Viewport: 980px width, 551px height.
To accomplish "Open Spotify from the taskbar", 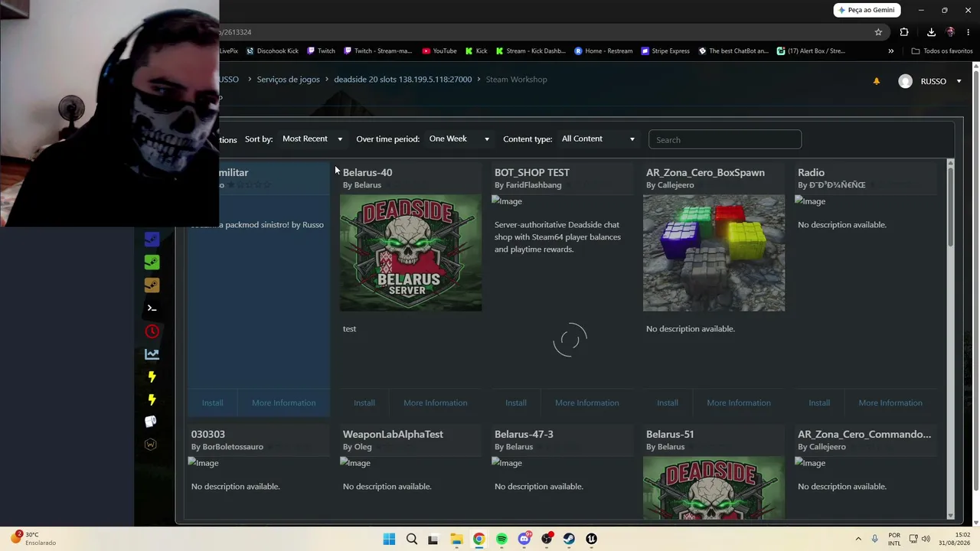I will [501, 539].
